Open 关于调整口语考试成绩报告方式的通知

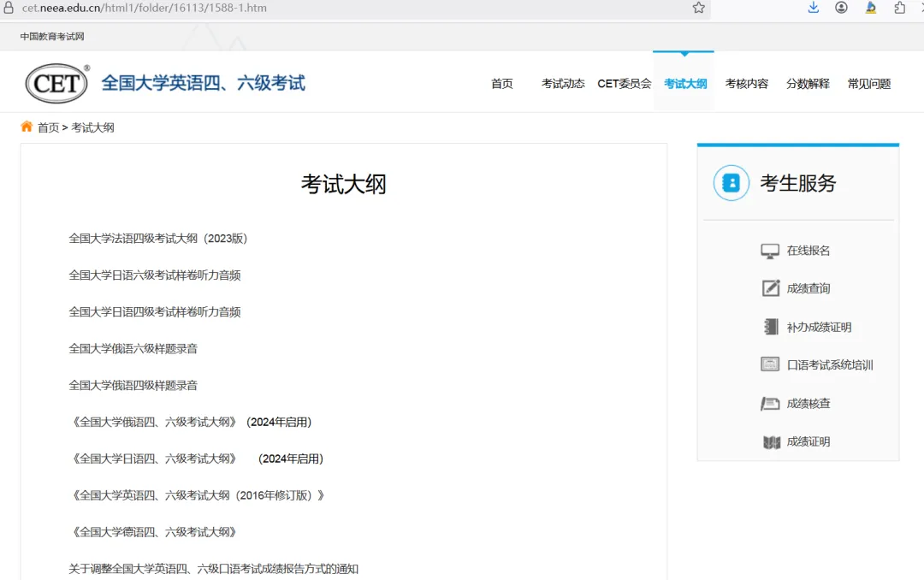pyautogui.click(x=213, y=568)
